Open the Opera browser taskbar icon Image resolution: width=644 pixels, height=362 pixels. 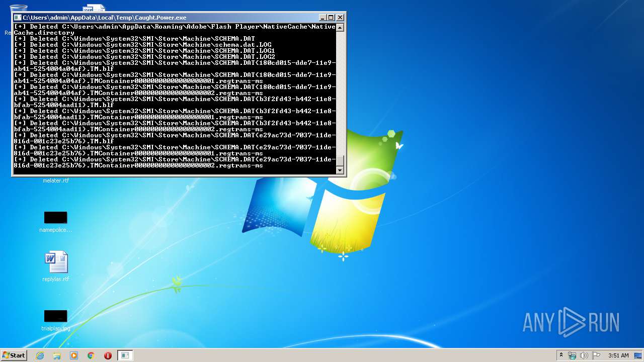click(x=108, y=355)
